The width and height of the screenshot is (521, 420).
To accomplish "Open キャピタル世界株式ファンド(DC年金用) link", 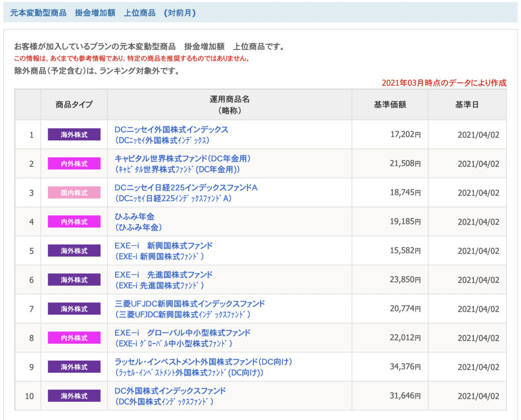I will pos(183,158).
